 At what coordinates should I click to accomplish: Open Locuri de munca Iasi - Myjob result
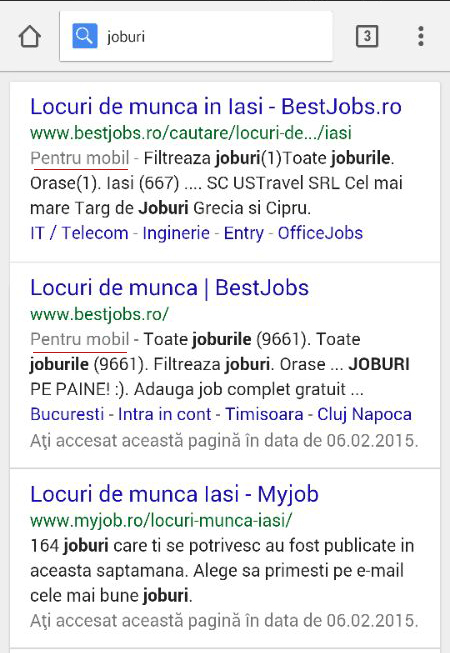174,494
